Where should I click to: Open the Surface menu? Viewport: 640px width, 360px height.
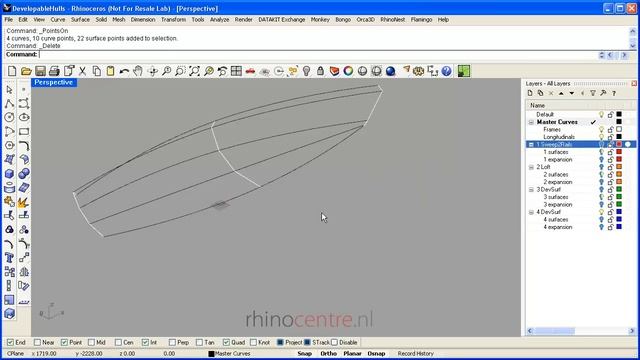(x=80, y=20)
